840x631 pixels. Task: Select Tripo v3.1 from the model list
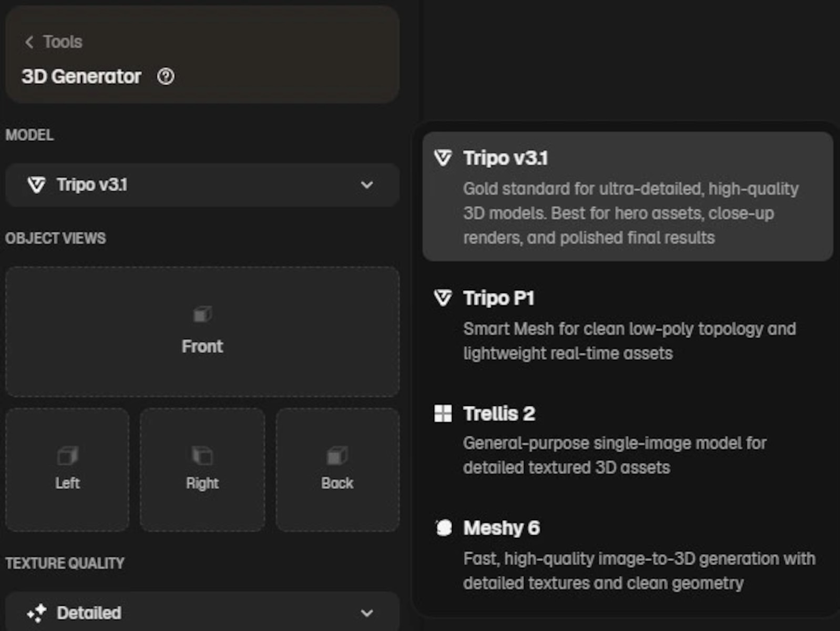coord(628,196)
